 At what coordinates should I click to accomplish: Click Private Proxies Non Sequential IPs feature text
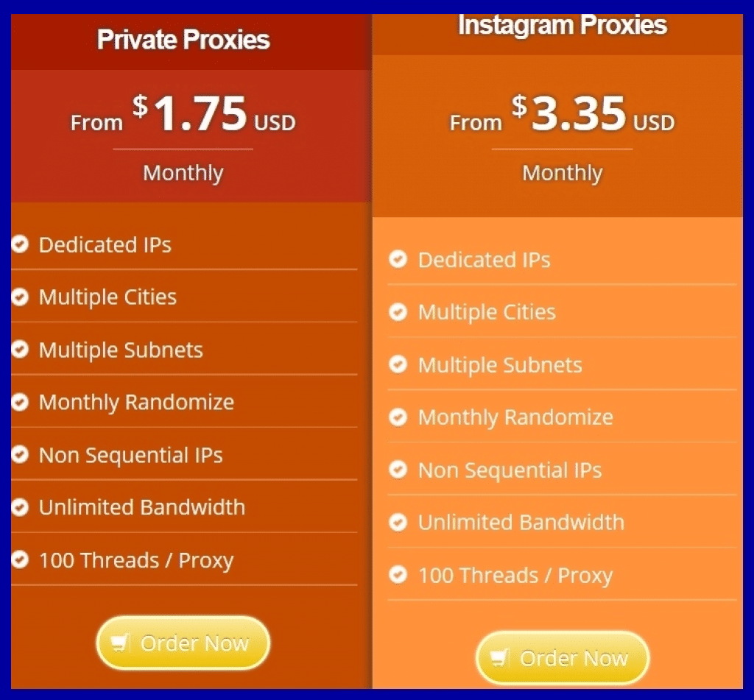click(x=130, y=455)
